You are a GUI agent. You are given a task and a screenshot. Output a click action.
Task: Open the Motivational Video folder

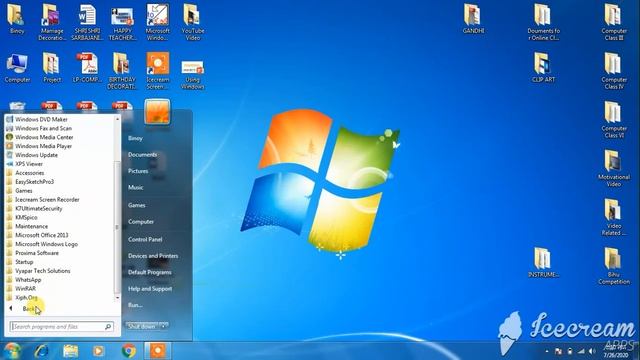614,169
